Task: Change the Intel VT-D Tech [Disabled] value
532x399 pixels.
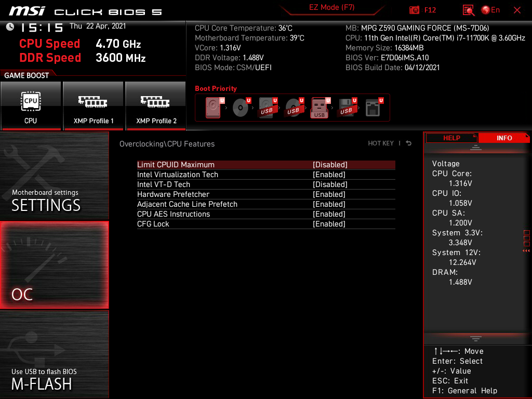Action: [x=330, y=184]
